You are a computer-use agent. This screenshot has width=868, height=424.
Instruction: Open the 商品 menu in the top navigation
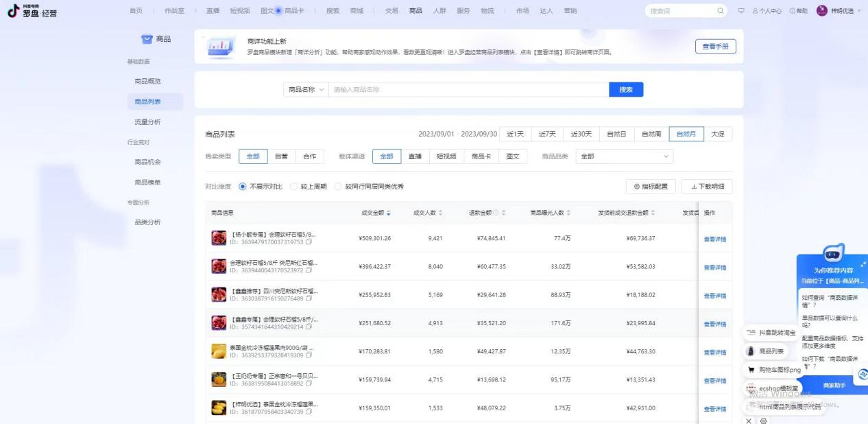point(415,10)
